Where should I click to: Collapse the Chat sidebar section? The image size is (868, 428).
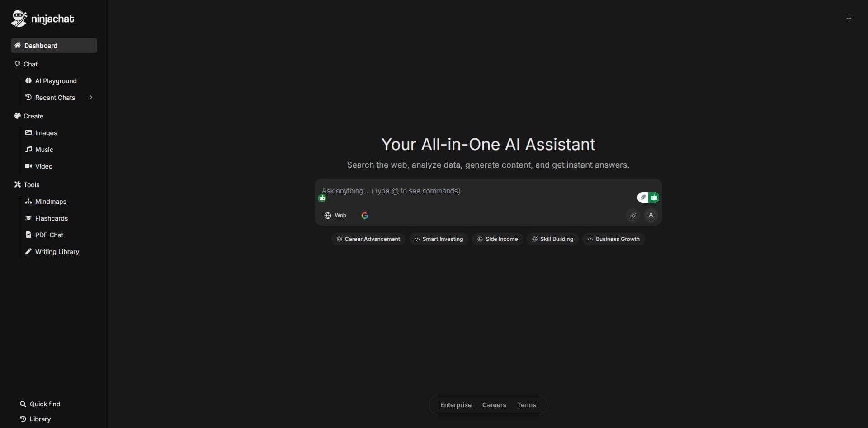[30, 64]
